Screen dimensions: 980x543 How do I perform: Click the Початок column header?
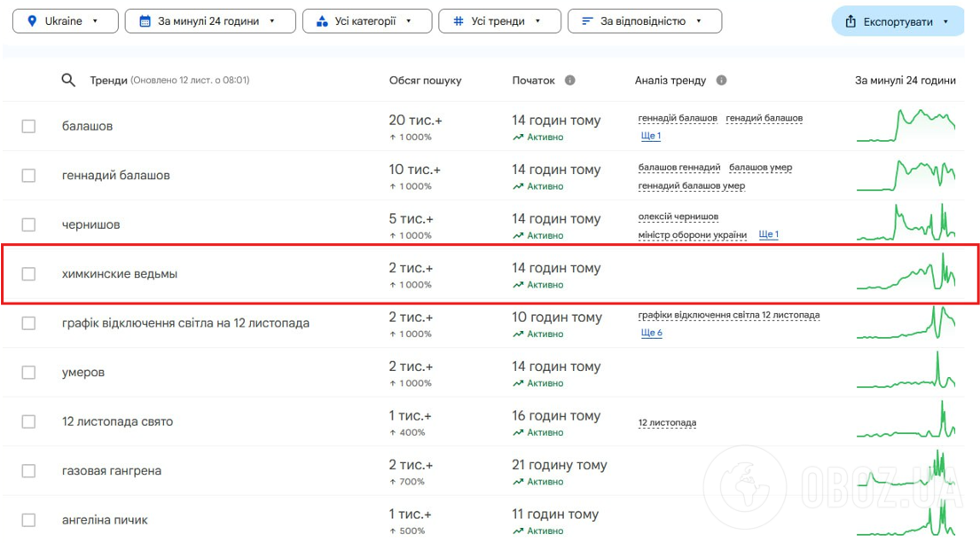click(x=533, y=81)
